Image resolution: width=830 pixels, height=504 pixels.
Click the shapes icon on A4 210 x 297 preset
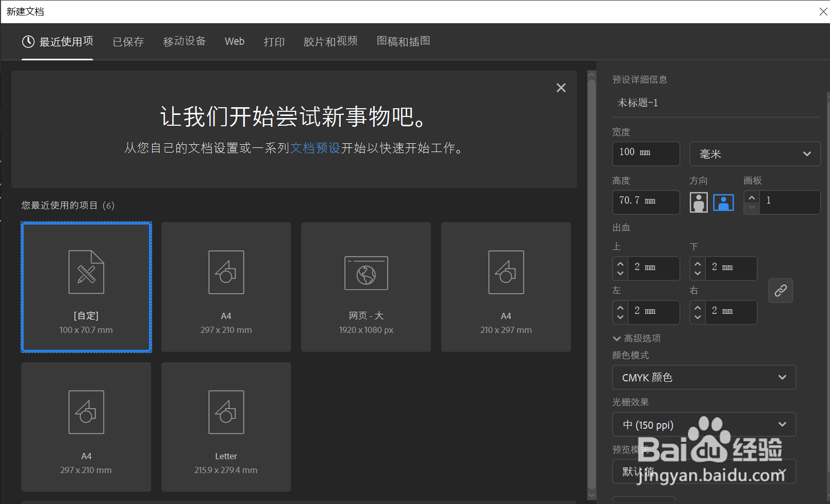(506, 272)
